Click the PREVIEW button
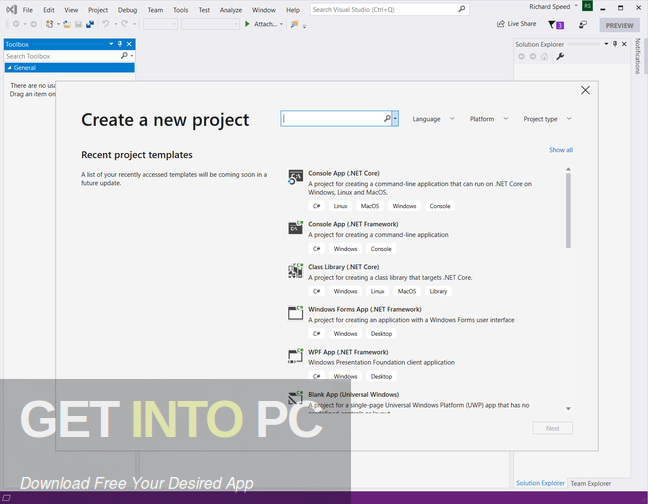The height and width of the screenshot is (504, 648). click(x=619, y=26)
